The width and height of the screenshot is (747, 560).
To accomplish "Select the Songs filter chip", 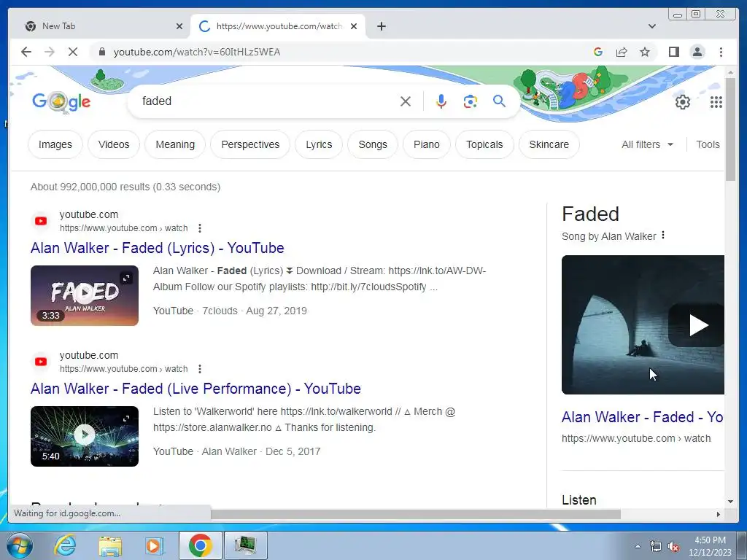I will 373,144.
